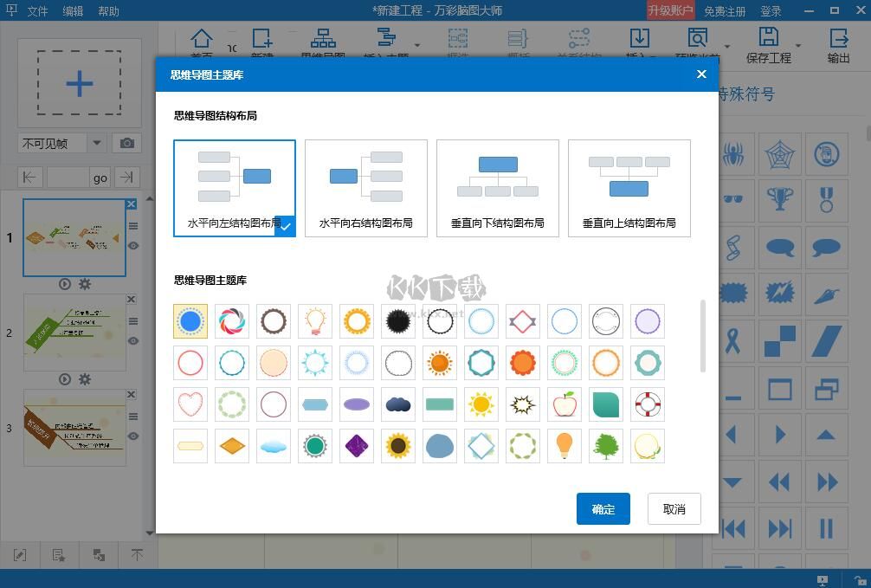Select the dark blue cloud theme
871x588 pixels.
click(398, 404)
